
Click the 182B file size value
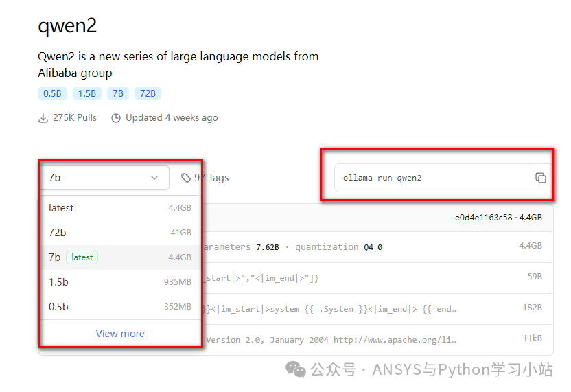532,308
